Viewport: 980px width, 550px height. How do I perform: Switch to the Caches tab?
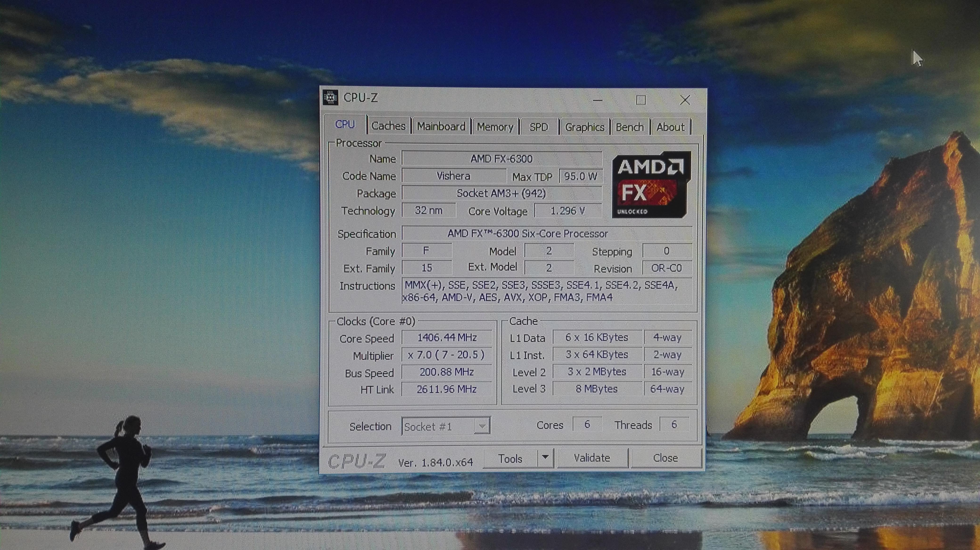[388, 126]
